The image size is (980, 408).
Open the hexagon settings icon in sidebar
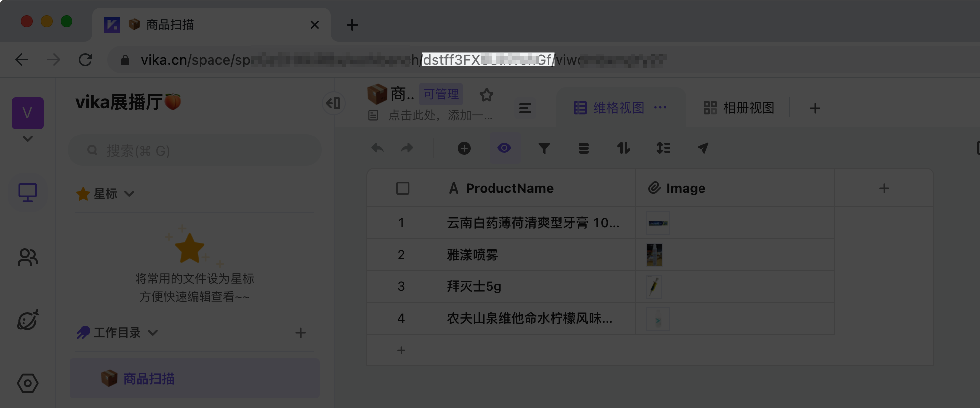[28, 383]
